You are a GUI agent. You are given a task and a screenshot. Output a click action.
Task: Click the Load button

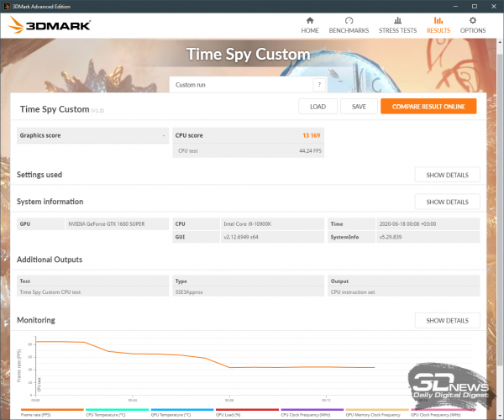tap(318, 107)
